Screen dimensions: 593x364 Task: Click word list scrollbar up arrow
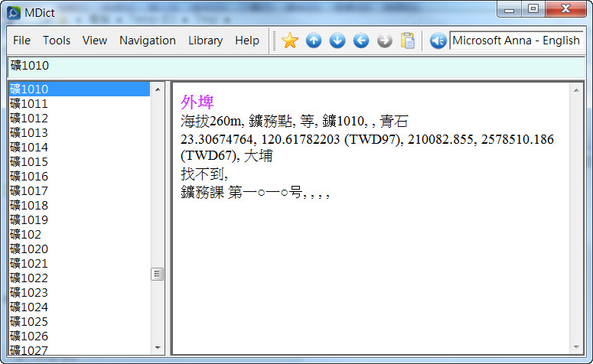(x=158, y=89)
